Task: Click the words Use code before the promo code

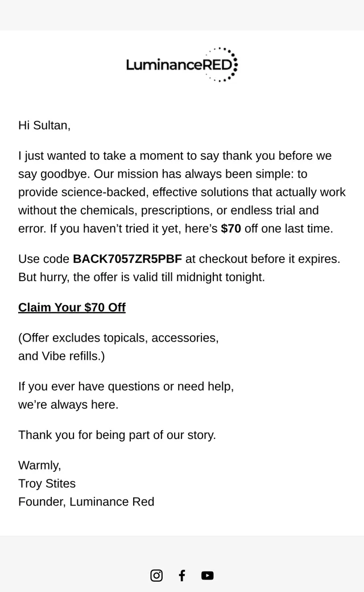Action: click(x=44, y=259)
